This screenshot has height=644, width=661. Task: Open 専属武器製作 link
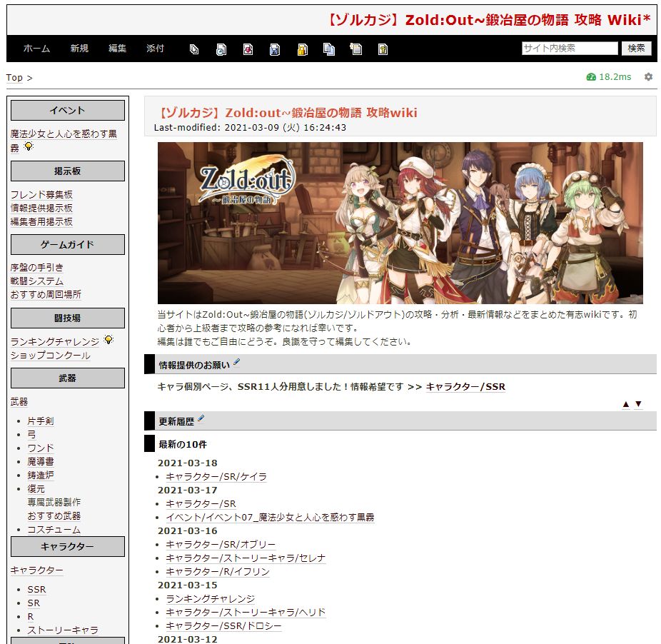(54, 503)
